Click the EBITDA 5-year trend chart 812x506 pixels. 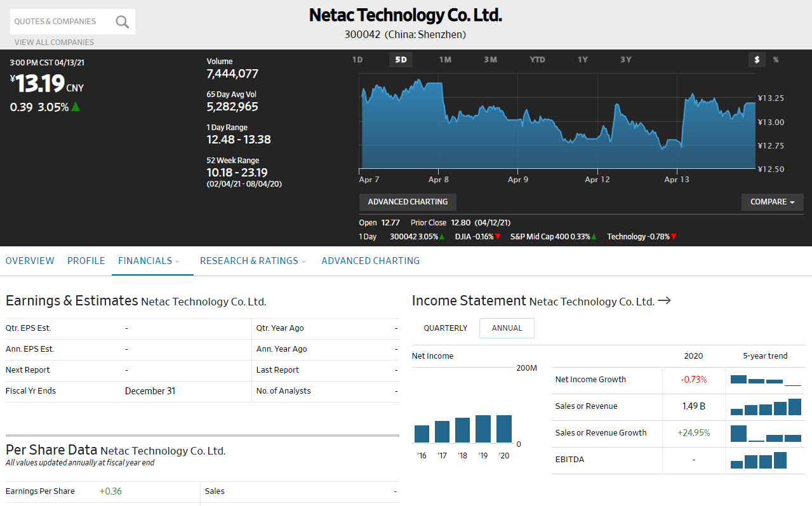click(x=759, y=460)
